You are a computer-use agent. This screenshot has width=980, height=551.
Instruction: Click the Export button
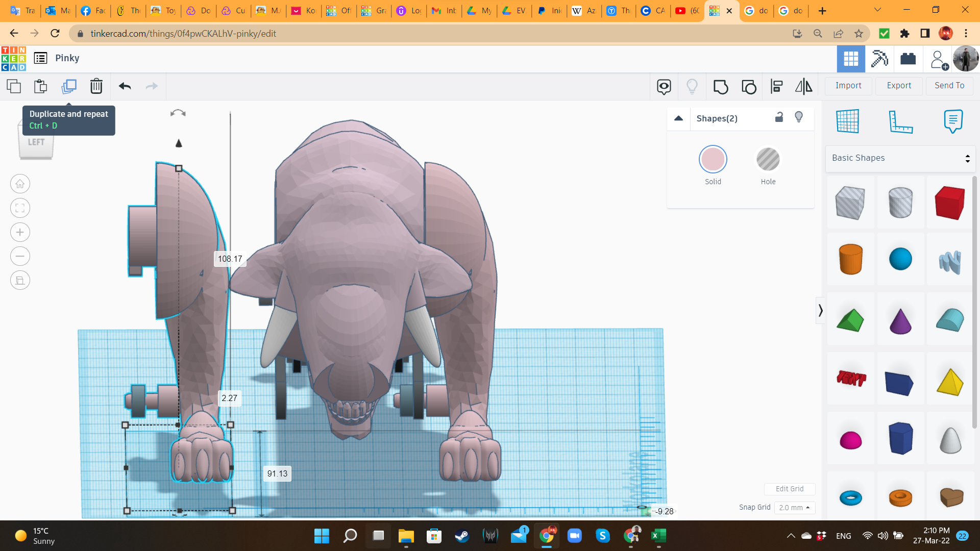(x=898, y=86)
